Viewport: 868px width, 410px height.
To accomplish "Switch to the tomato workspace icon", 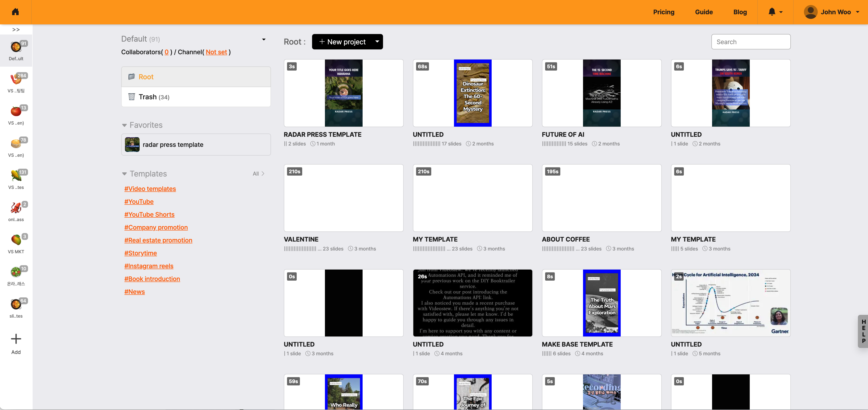I will pyautogui.click(x=16, y=111).
